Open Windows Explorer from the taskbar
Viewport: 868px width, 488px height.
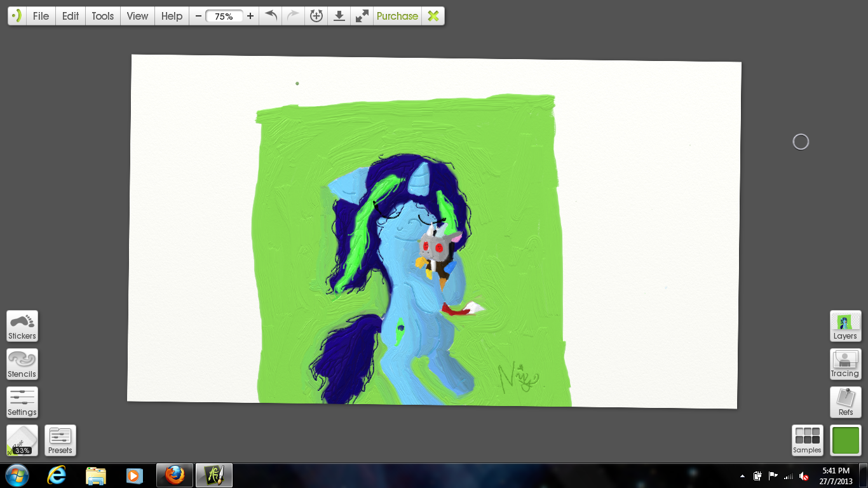96,475
